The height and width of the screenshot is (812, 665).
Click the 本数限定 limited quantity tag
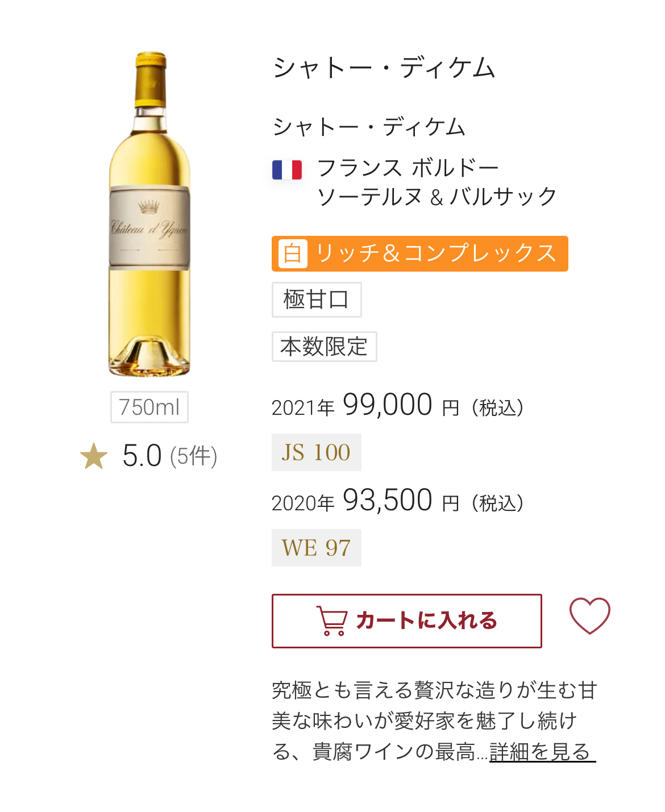[324, 347]
